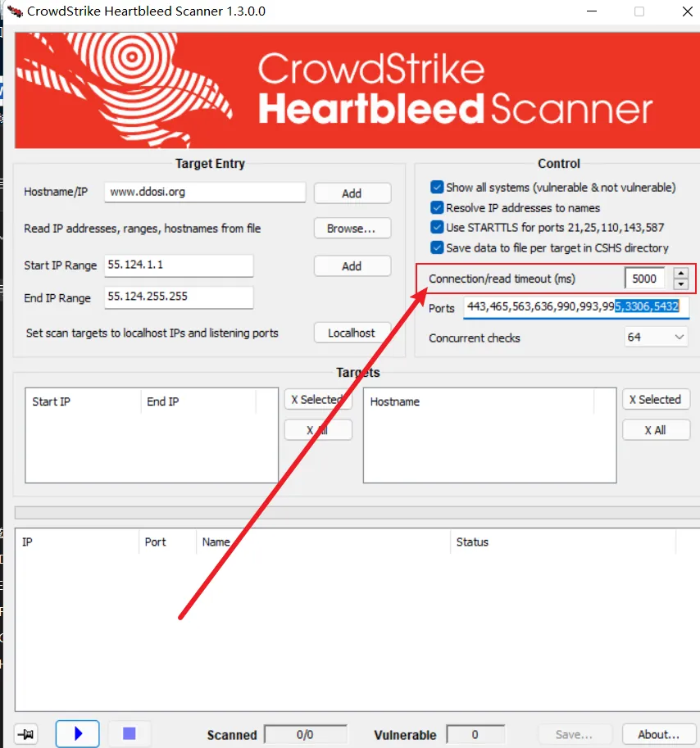The width and height of the screenshot is (700, 748).
Task: Click the Name results column header
Action: point(323,542)
